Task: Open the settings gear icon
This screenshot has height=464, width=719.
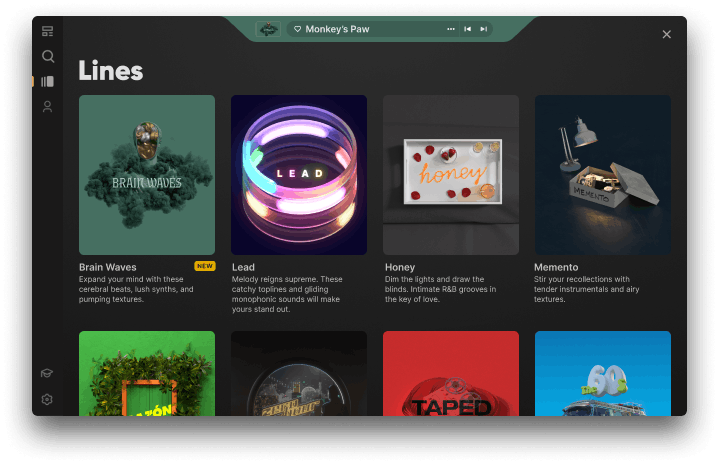Action: (47, 399)
